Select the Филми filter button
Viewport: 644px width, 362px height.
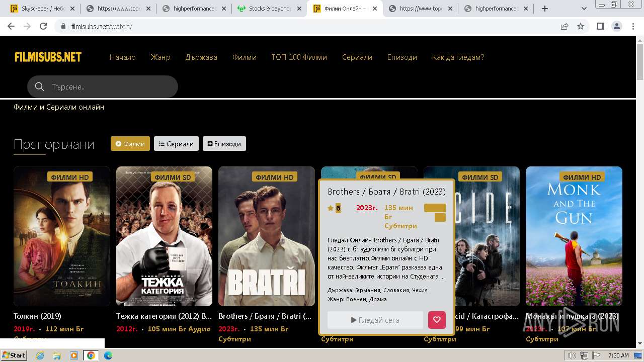pos(130,144)
